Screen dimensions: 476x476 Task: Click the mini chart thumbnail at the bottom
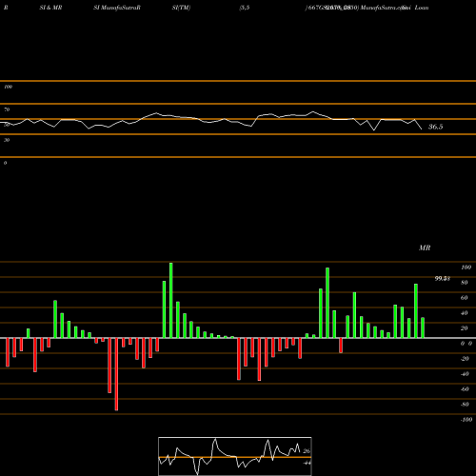point(235,456)
